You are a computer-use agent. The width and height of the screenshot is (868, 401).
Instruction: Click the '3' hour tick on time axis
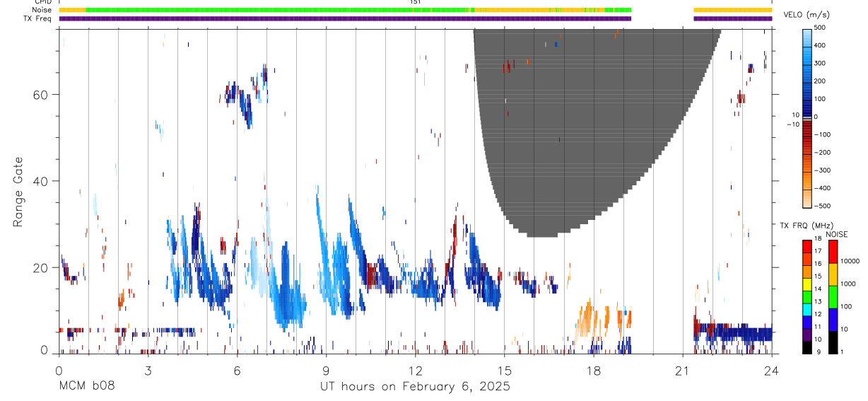point(148,371)
